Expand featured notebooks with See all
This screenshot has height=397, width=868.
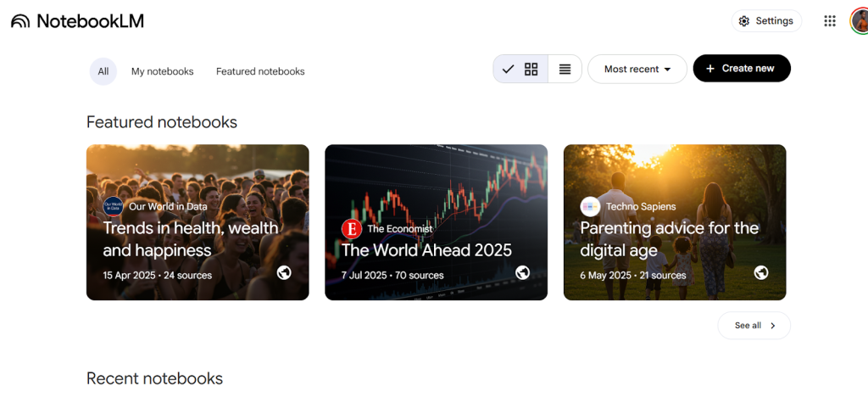coord(754,326)
